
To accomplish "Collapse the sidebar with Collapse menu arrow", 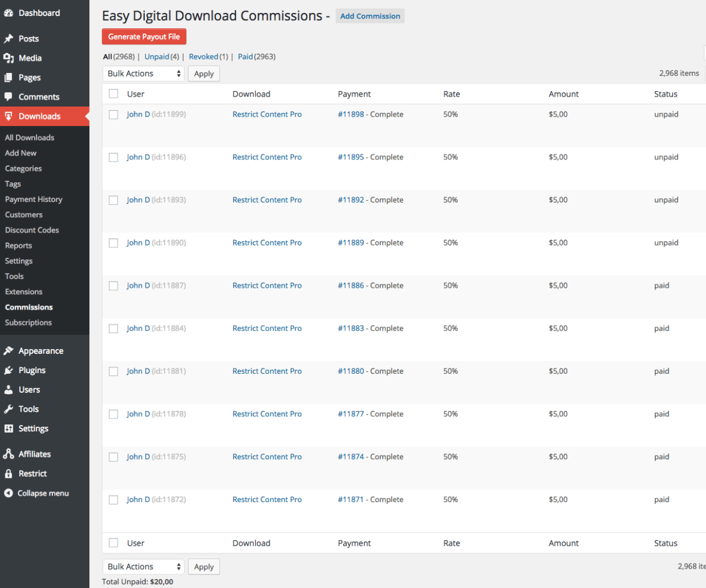I will [x=8, y=493].
